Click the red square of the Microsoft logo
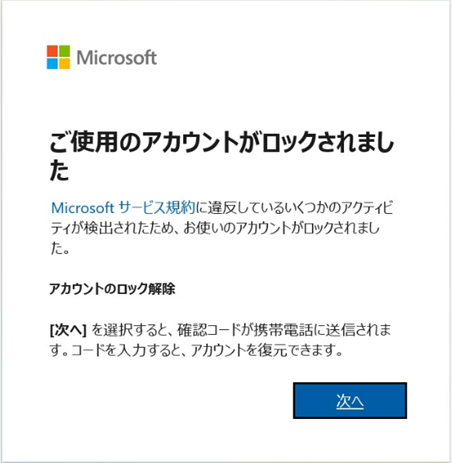 (52, 51)
